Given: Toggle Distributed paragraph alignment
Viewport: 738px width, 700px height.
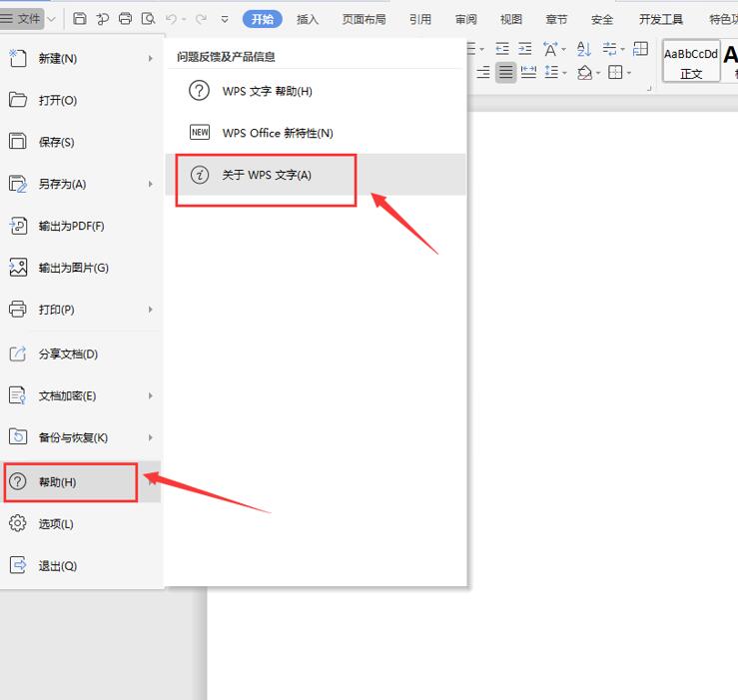Looking at the screenshot, I should coord(528,73).
